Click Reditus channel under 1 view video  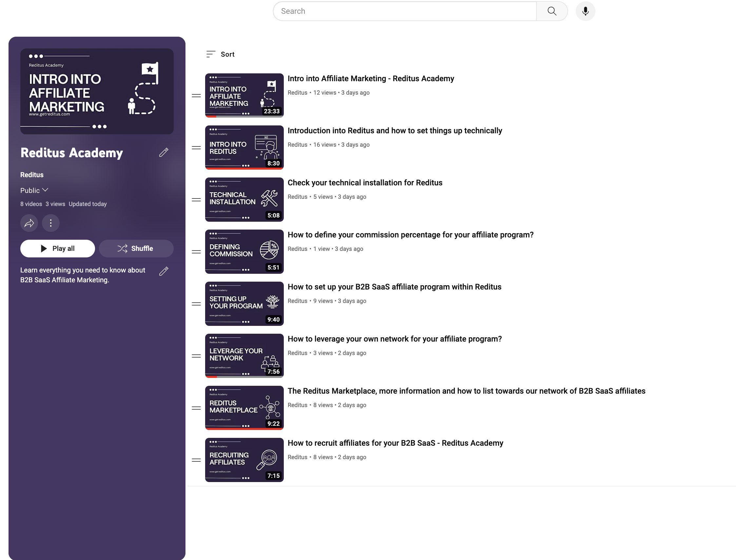298,249
